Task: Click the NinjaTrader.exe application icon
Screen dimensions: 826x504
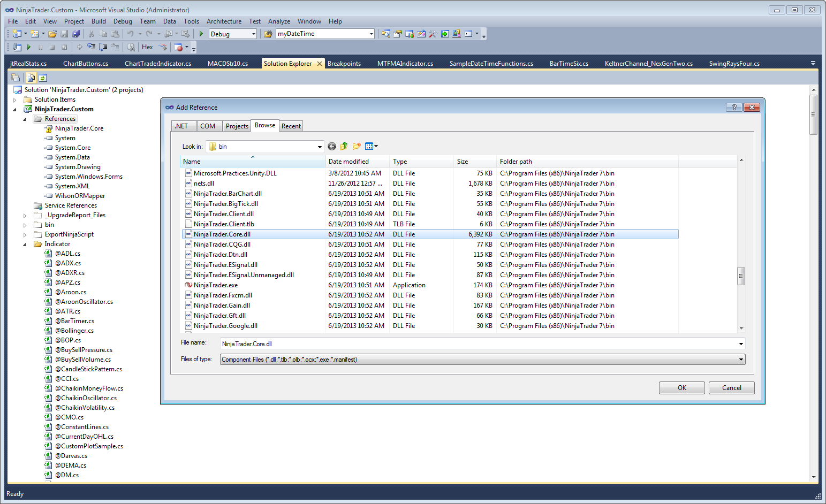Action: coord(188,285)
